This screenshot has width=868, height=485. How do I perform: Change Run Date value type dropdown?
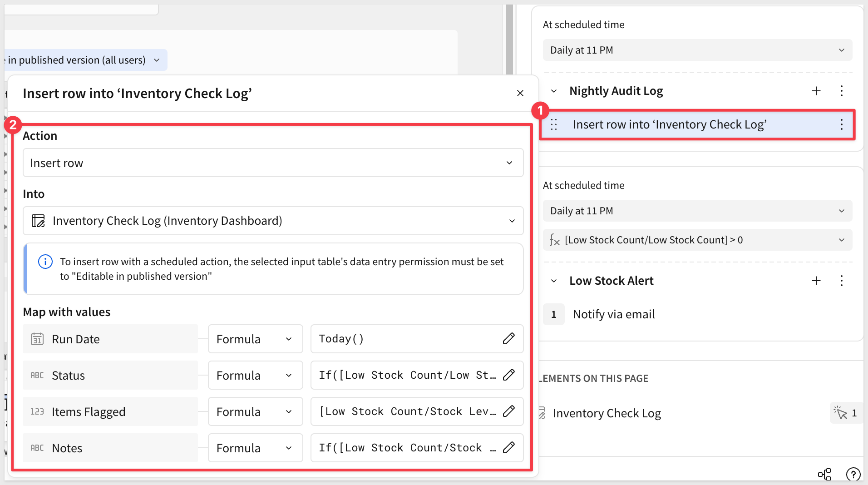(x=255, y=339)
